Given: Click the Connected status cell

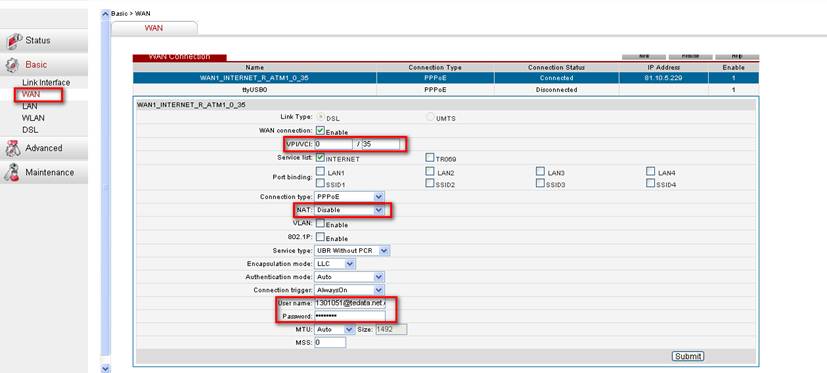Looking at the screenshot, I should (556, 78).
